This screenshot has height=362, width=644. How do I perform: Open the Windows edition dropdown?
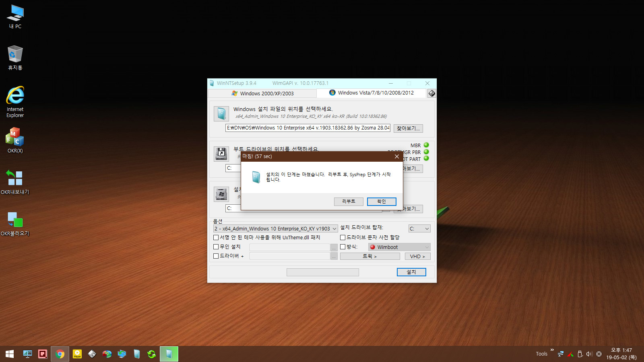[275, 228]
